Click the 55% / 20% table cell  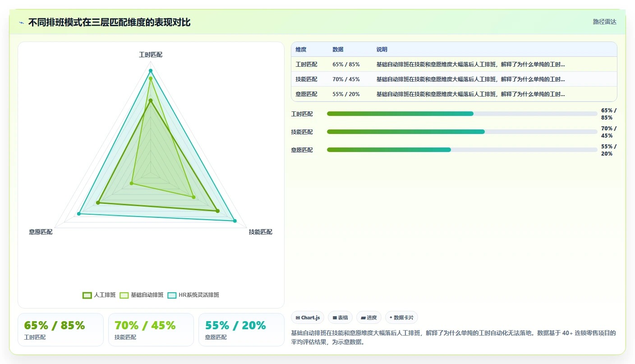(346, 94)
